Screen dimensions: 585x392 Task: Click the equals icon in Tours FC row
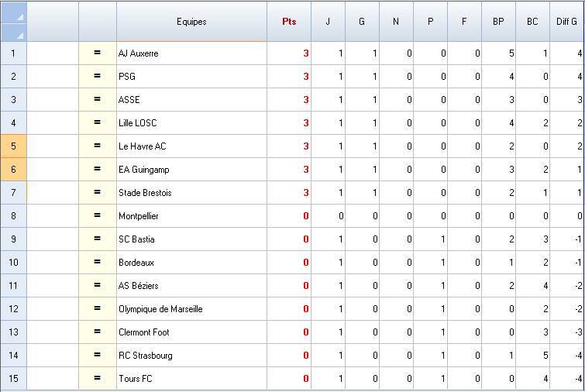coord(98,379)
